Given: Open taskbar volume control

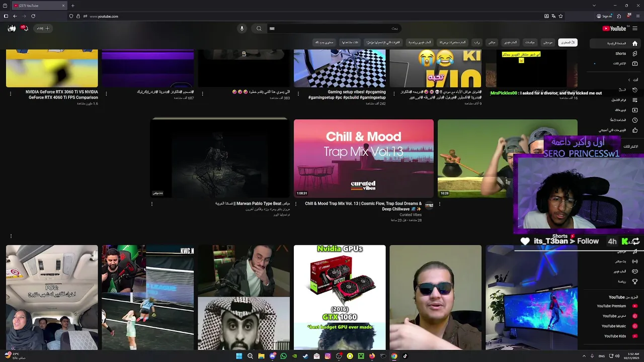Looking at the screenshot, I should (x=617, y=356).
